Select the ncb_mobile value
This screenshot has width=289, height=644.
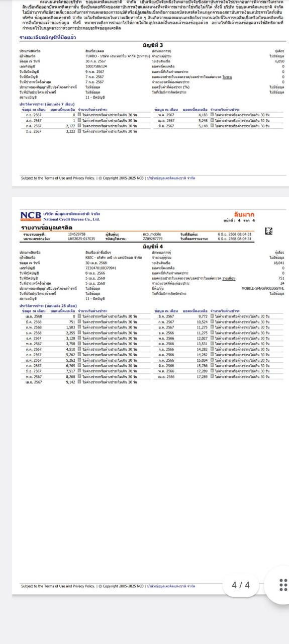point(152,234)
